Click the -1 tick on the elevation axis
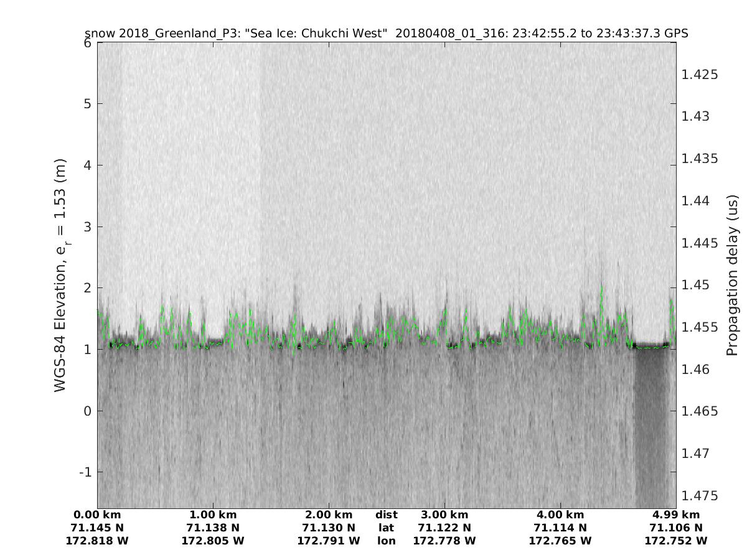Image resolution: width=747 pixels, height=560 pixels. 85,472
